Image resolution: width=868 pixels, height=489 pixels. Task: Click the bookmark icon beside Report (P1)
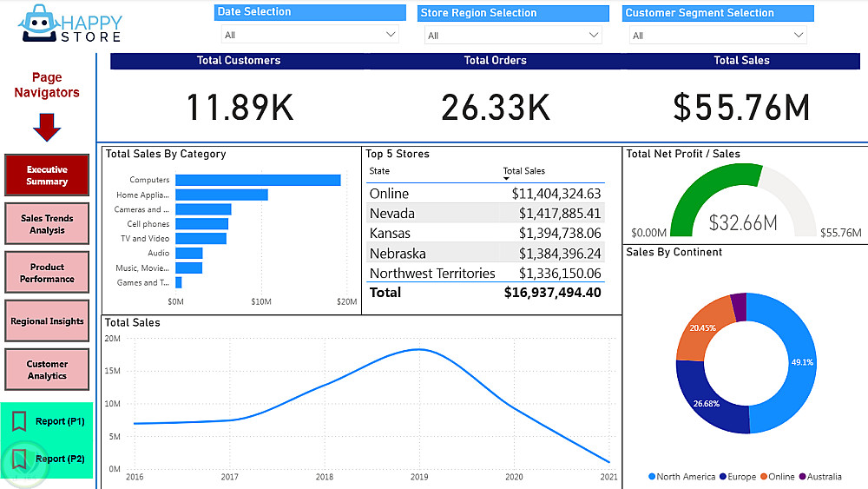click(19, 421)
